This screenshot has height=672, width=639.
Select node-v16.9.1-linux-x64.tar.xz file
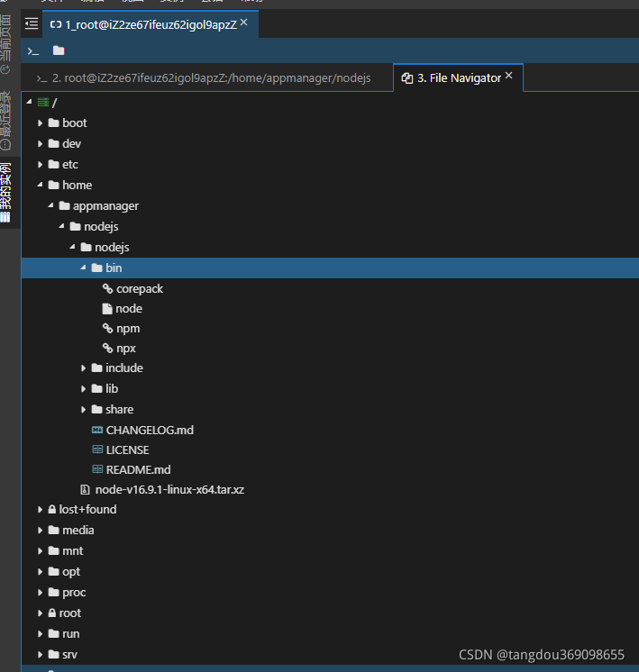coord(169,489)
